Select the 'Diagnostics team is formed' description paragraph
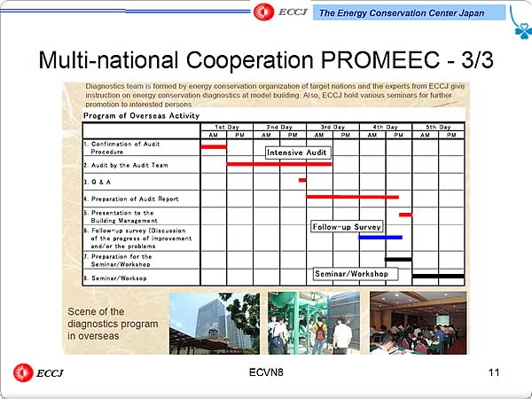Screen dimensions: 532x399 click(x=275, y=96)
